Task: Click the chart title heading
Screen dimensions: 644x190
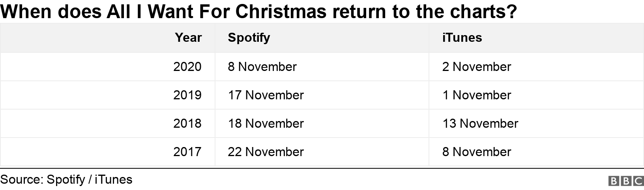Action: pos(258,12)
